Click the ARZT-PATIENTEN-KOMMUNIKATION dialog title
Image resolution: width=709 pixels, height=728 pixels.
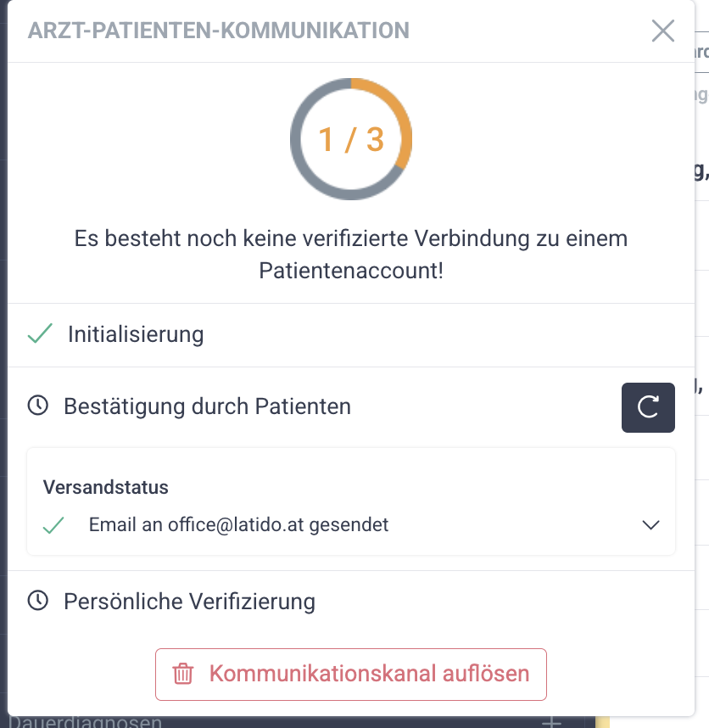(219, 31)
